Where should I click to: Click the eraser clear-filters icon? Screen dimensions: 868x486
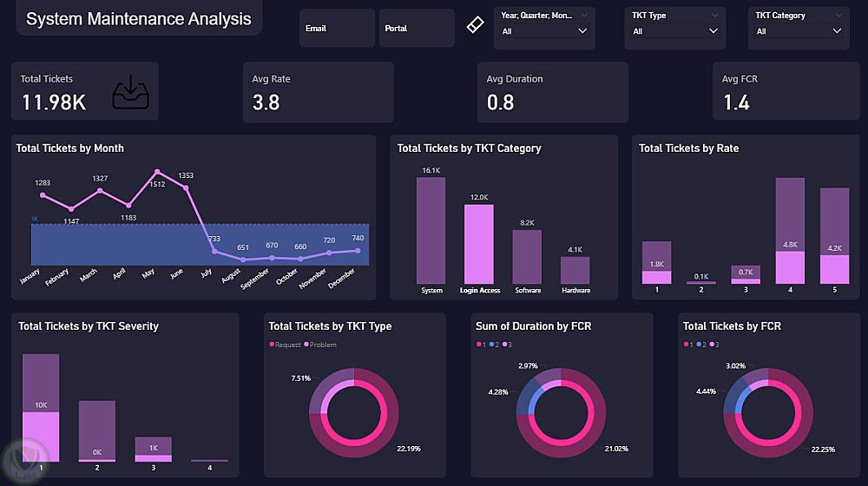pos(475,24)
